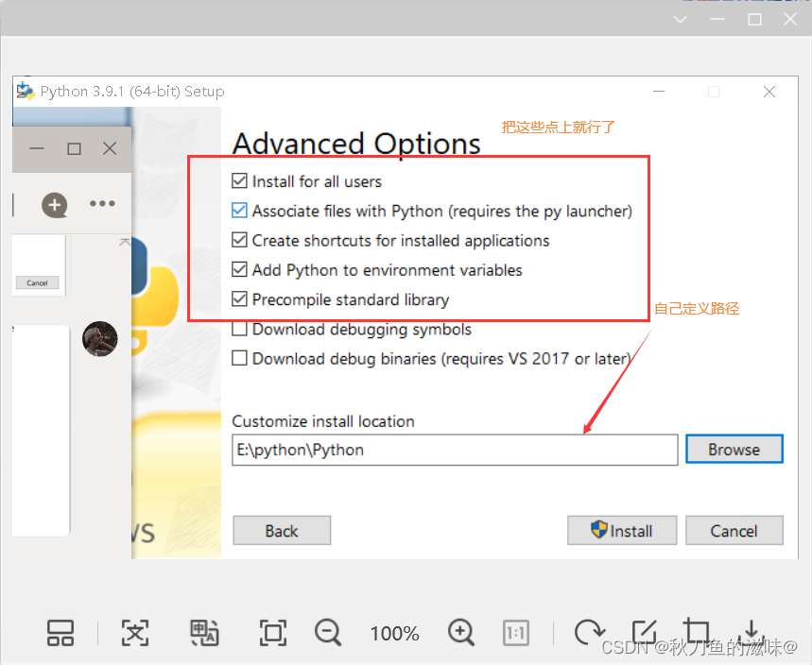Enable Download debugging symbols checkbox
The image size is (812, 665).
(x=239, y=329)
